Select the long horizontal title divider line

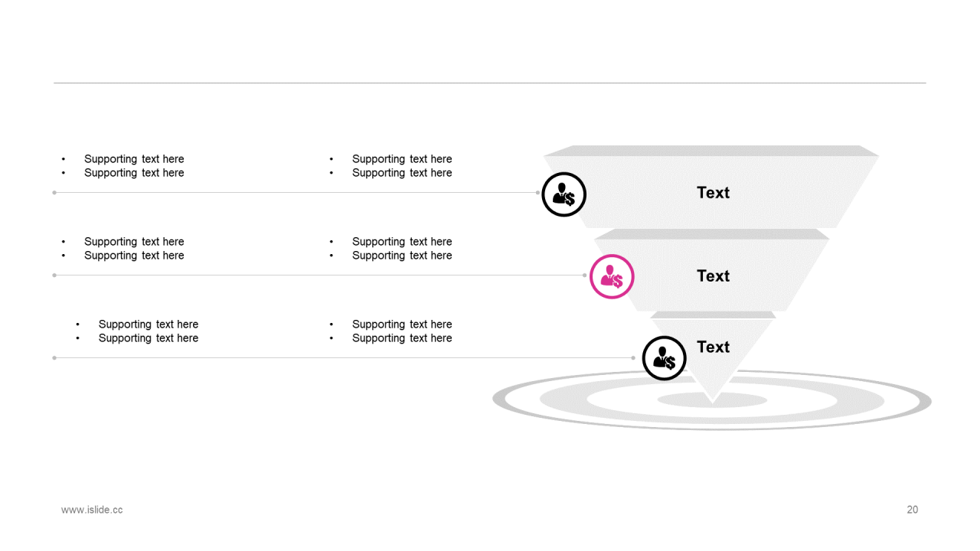[490, 83]
